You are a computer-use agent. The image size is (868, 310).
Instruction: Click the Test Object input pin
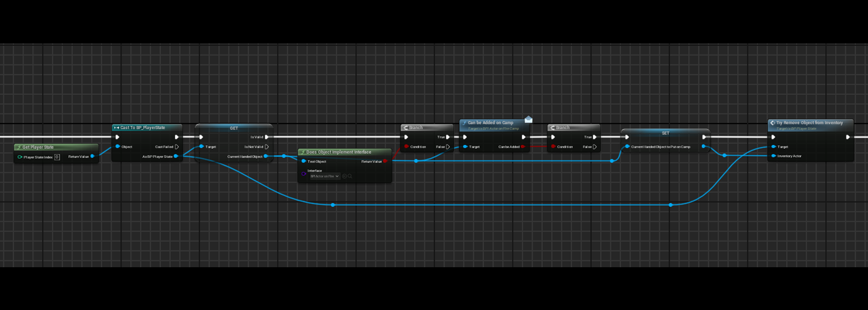coord(303,161)
